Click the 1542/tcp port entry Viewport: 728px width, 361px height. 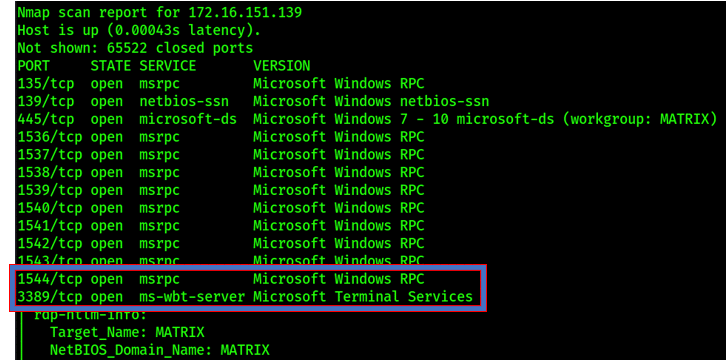[x=50, y=244]
